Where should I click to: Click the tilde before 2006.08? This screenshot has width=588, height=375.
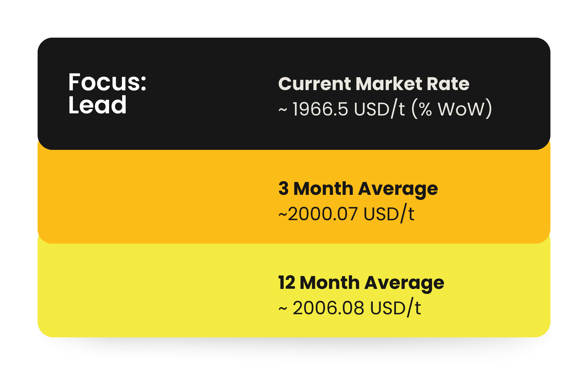283,309
